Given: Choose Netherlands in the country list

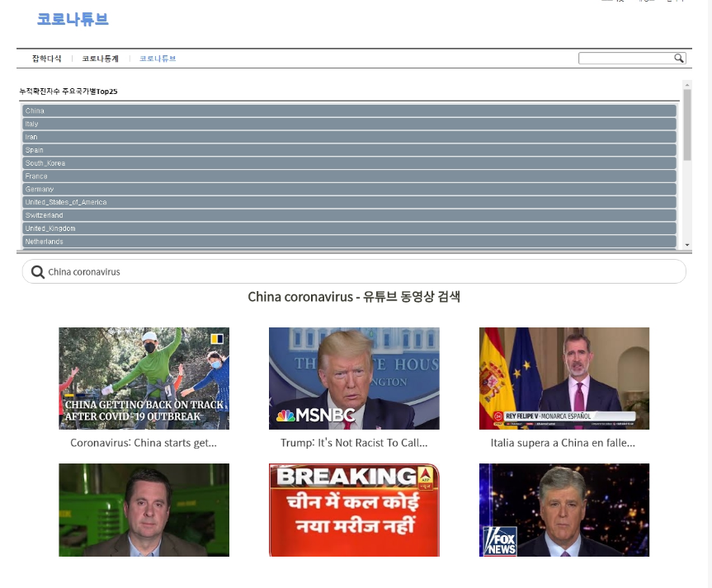Looking at the screenshot, I should [349, 242].
